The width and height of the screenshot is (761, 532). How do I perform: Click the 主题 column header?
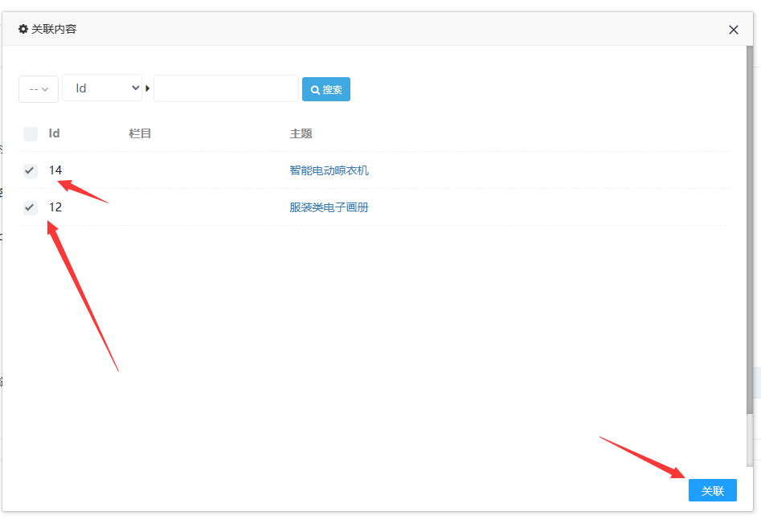[x=301, y=133]
